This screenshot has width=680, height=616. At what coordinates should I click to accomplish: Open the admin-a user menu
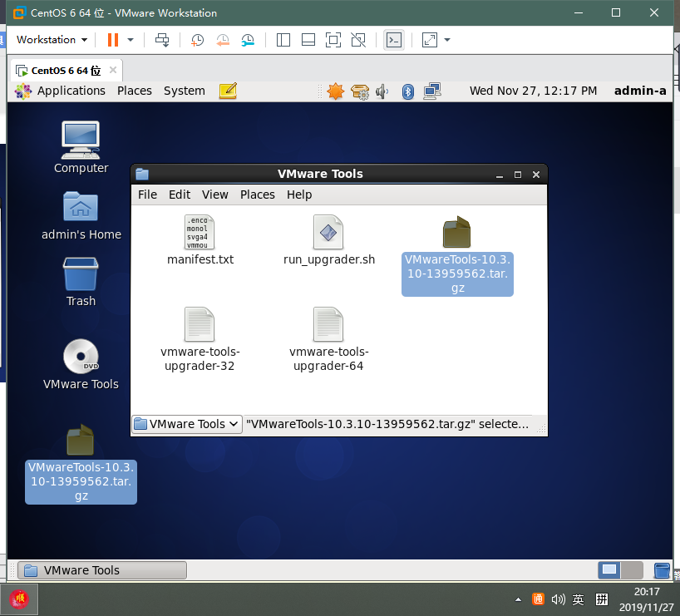pos(639,91)
